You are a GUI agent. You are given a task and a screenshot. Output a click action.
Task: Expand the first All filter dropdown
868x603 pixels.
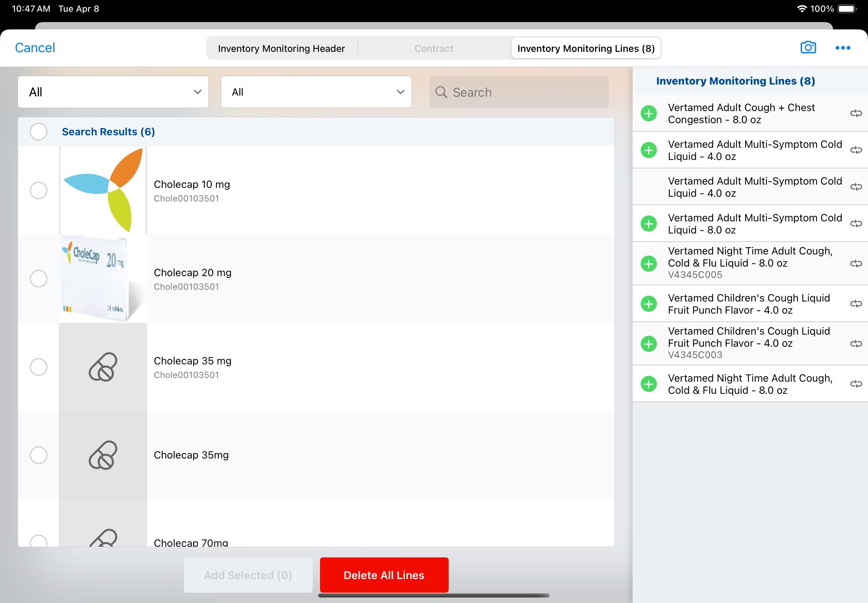pyautogui.click(x=113, y=92)
